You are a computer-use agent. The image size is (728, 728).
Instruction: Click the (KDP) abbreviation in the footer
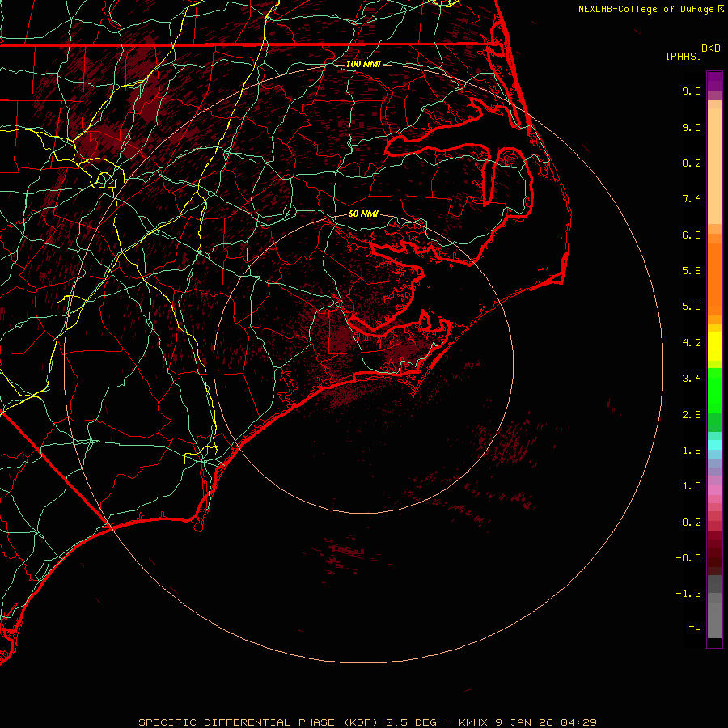pyautogui.click(x=362, y=722)
